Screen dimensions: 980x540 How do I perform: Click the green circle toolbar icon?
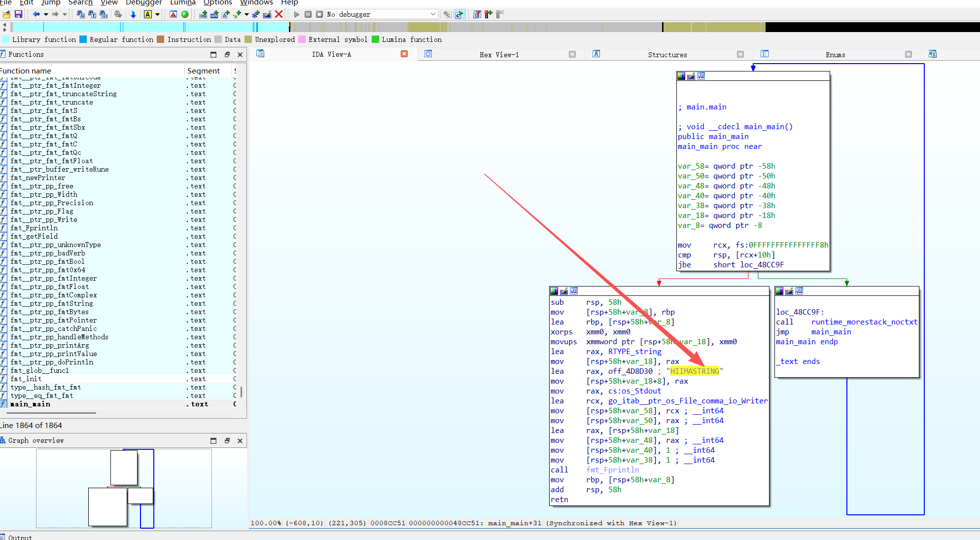[185, 14]
